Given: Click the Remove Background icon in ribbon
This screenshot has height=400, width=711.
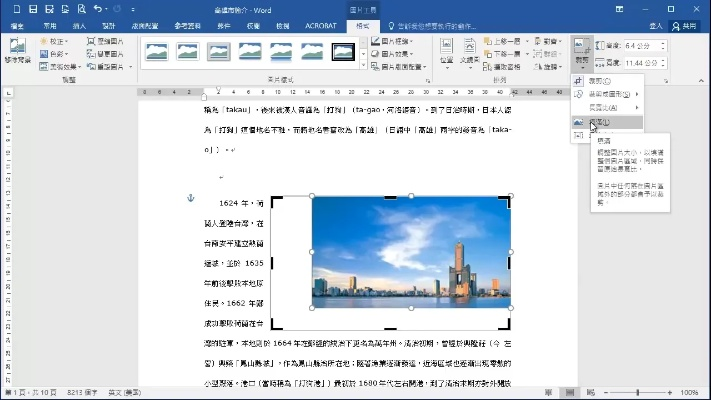Looking at the screenshot, I should click(x=17, y=51).
